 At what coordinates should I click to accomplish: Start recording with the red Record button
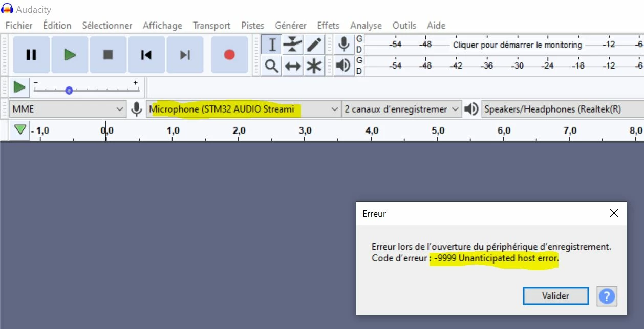[229, 55]
